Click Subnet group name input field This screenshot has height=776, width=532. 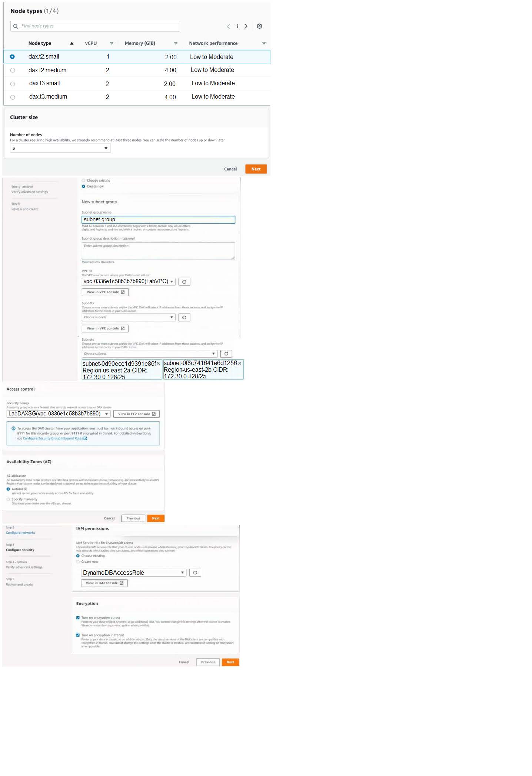point(159,220)
